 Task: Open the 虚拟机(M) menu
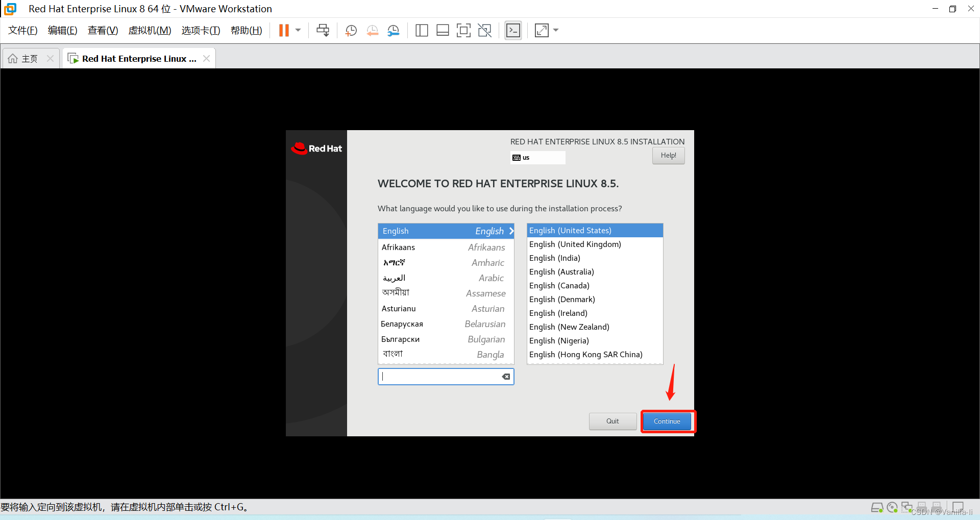tap(149, 30)
